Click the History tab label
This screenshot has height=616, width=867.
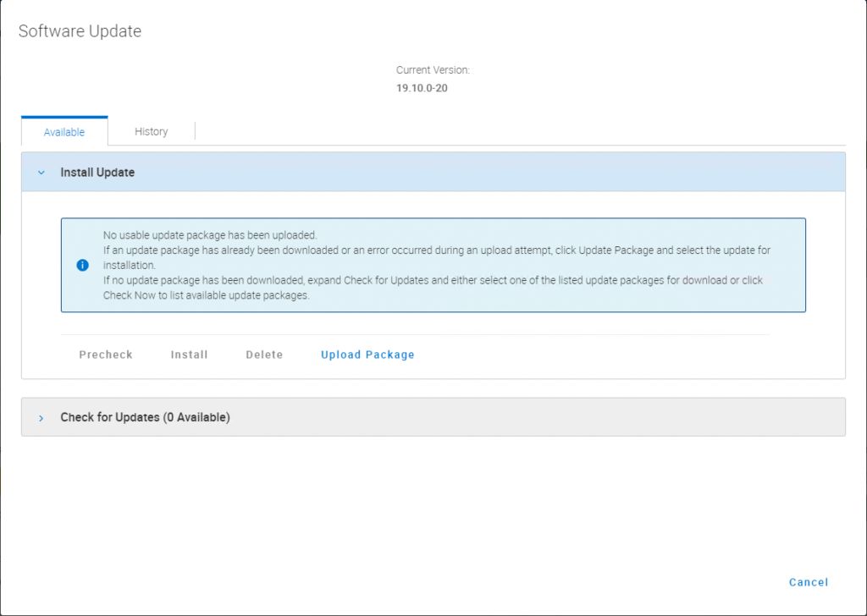tap(151, 131)
